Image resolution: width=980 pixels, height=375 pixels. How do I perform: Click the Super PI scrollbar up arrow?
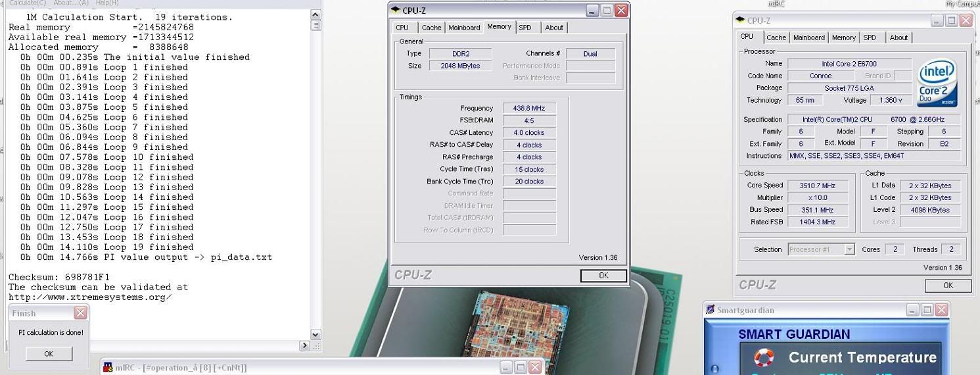click(315, 14)
